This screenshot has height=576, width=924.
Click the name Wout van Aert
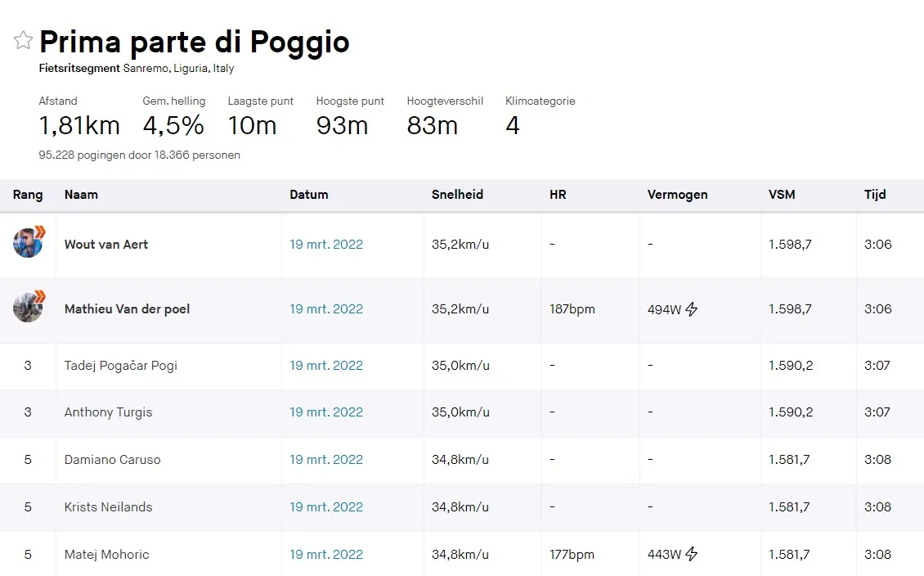[106, 244]
